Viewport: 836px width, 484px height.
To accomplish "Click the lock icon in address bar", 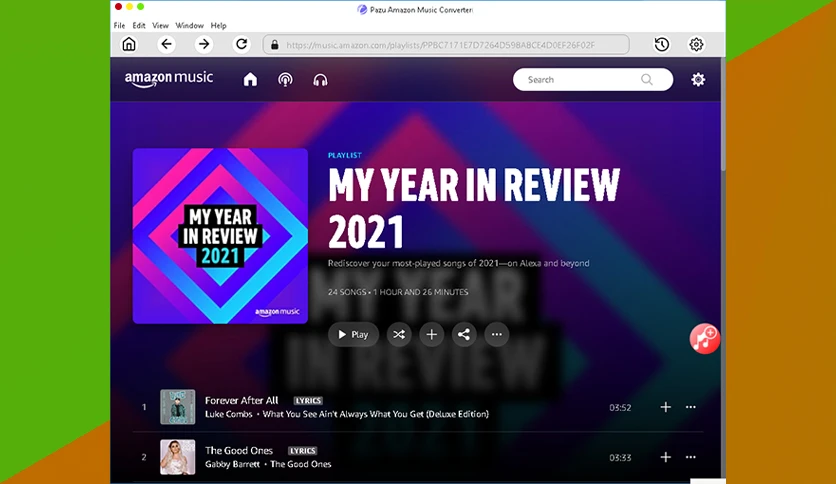I will (x=275, y=45).
